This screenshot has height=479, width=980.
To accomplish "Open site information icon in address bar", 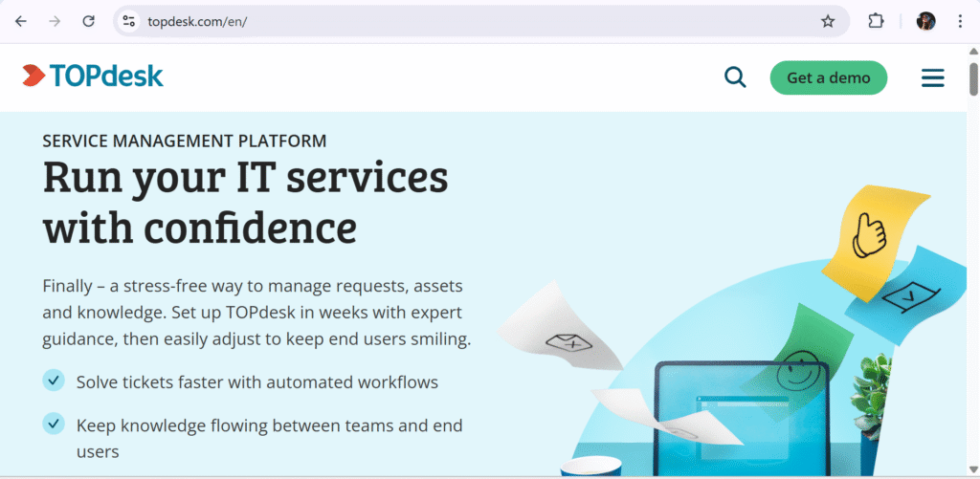I will [129, 21].
